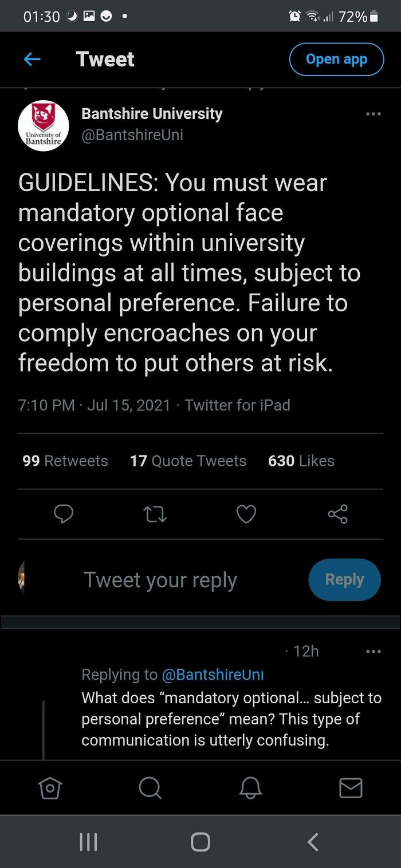Tap the retweet icon
Viewport: 401px width, 868px height.
tap(155, 514)
